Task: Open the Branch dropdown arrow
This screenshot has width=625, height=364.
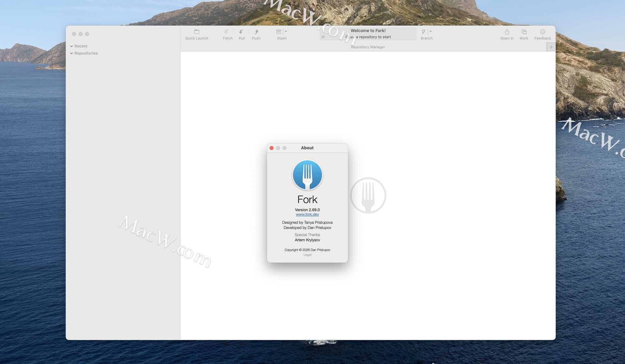Action: click(x=431, y=32)
